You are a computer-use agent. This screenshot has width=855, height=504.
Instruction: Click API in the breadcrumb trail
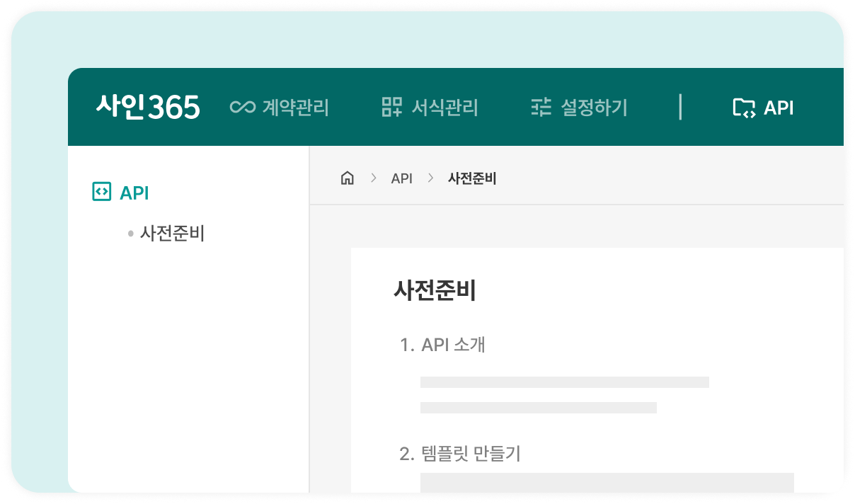(x=401, y=178)
